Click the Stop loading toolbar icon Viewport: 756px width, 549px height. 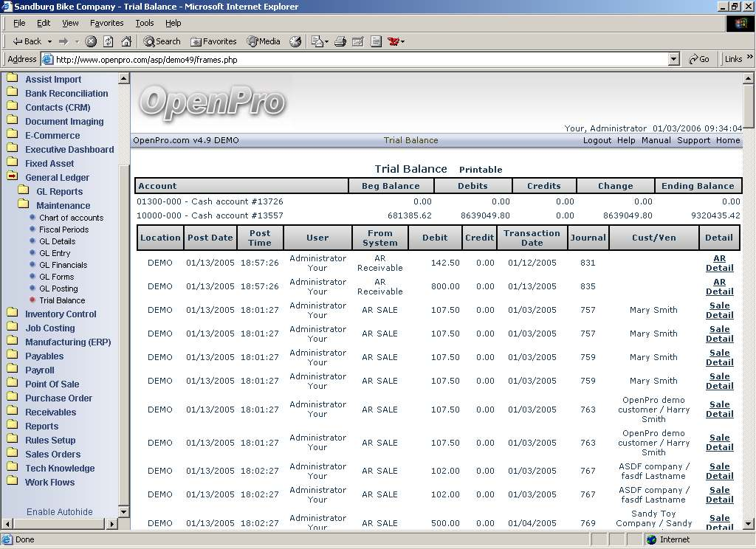coord(91,41)
